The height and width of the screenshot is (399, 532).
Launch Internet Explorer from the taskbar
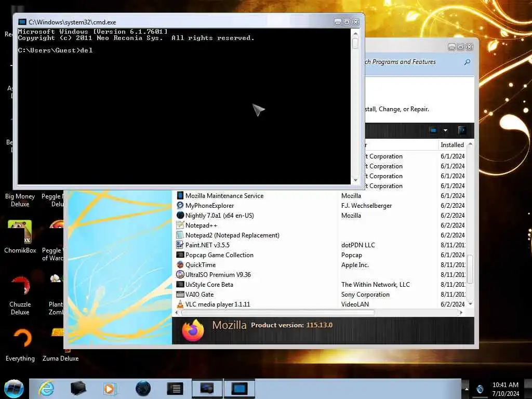point(46,389)
